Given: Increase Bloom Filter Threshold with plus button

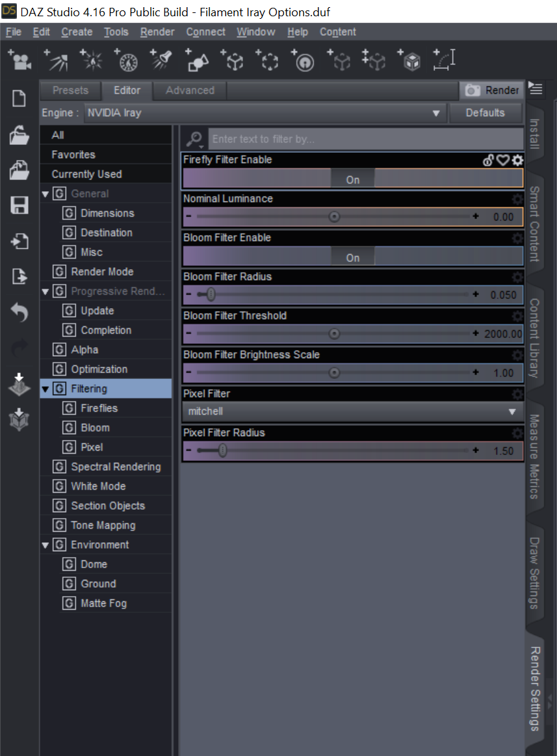Looking at the screenshot, I should 476,333.
